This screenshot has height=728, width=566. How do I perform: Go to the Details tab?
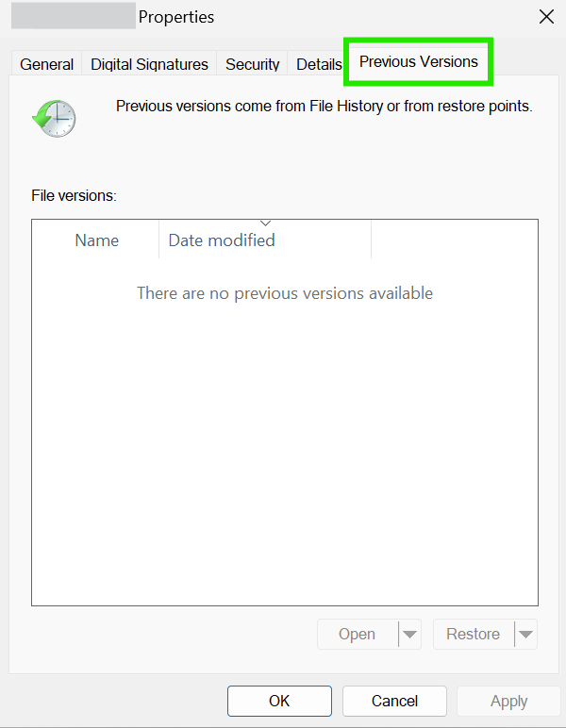[x=319, y=64]
